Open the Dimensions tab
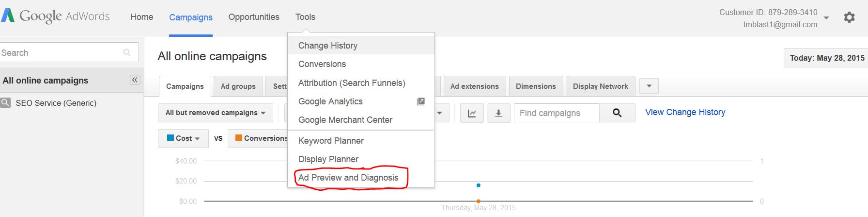The image size is (868, 217). pyautogui.click(x=536, y=86)
